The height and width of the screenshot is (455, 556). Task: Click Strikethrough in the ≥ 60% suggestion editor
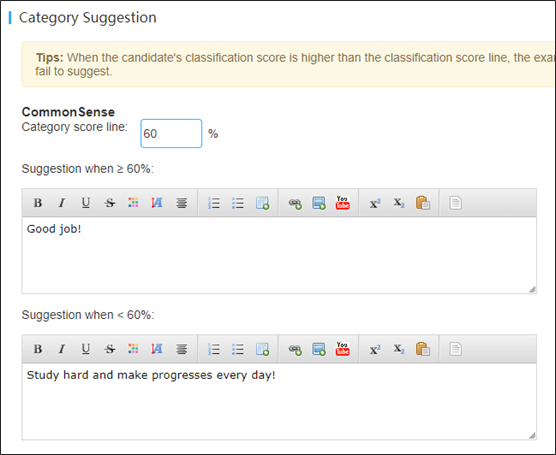coord(110,203)
